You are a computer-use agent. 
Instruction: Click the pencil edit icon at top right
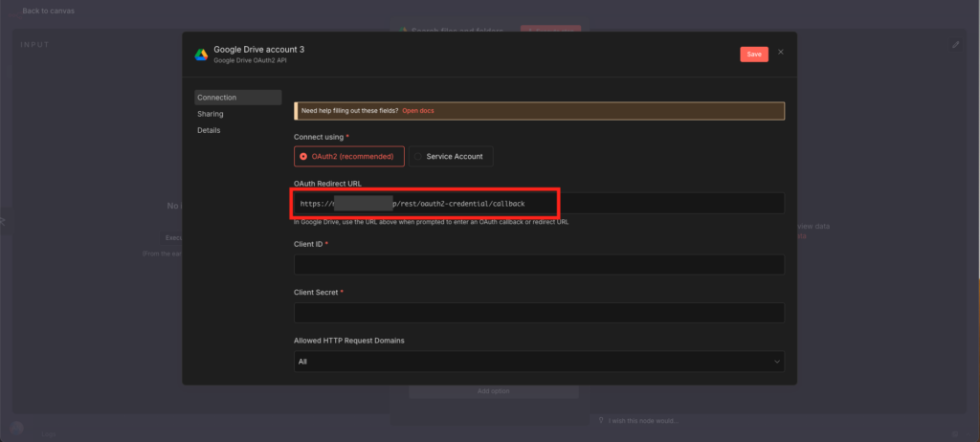(955, 44)
